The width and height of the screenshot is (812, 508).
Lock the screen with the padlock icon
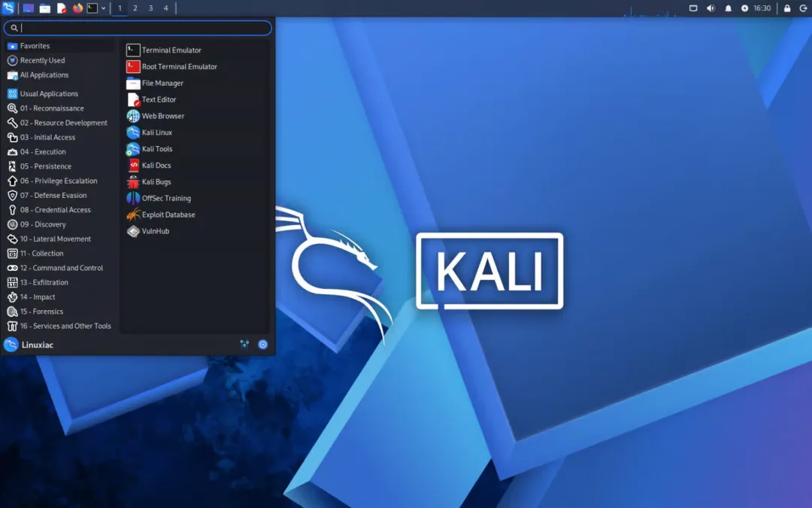787,8
